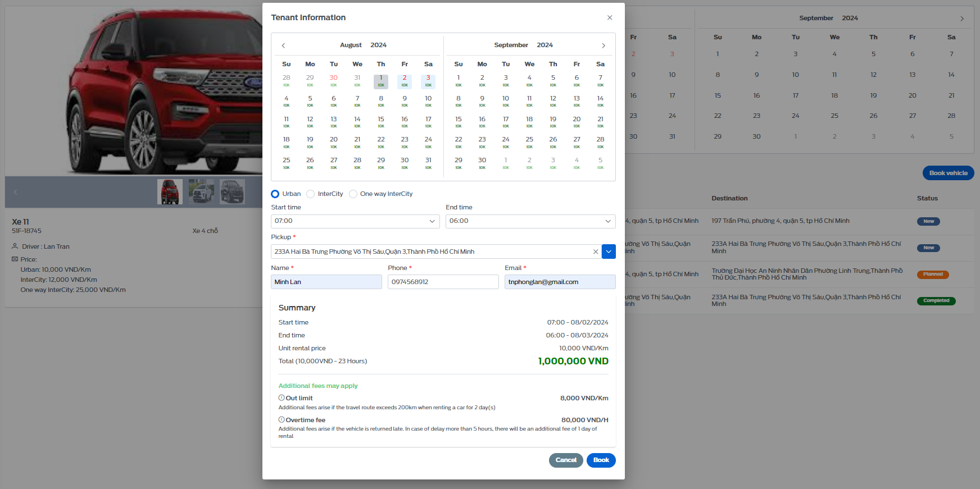The height and width of the screenshot is (489, 980).
Task: Pick August 15 in the calendar
Action: coord(381,121)
